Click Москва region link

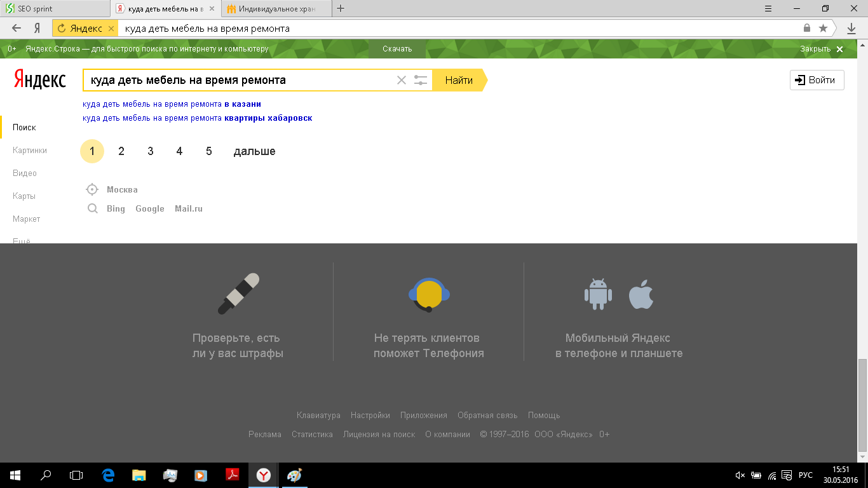point(122,190)
